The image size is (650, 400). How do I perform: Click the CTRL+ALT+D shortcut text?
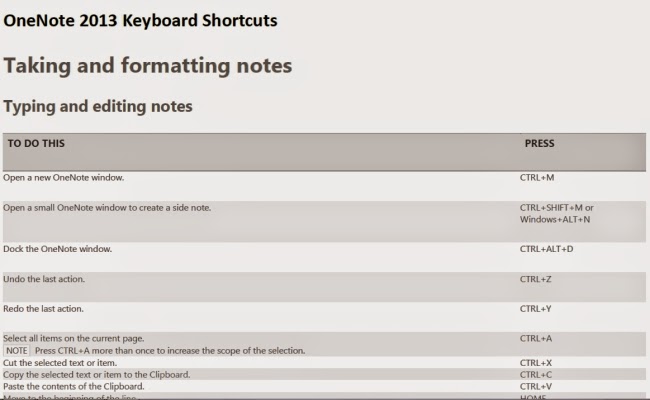pos(546,249)
